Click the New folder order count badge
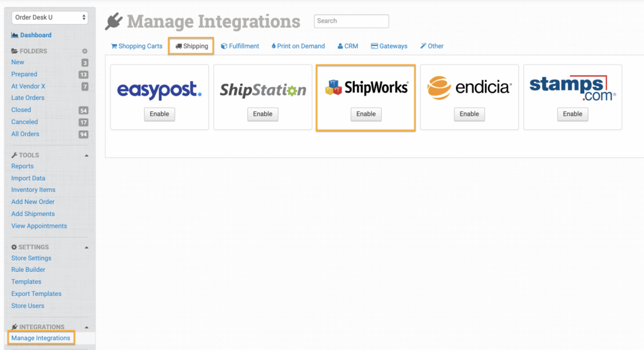 click(x=85, y=63)
